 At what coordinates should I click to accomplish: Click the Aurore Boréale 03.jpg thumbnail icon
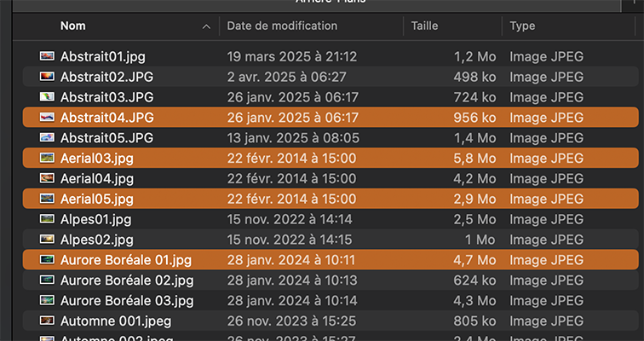(47, 300)
